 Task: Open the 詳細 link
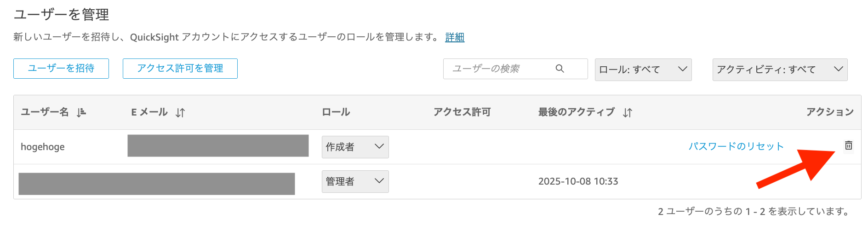click(x=455, y=37)
